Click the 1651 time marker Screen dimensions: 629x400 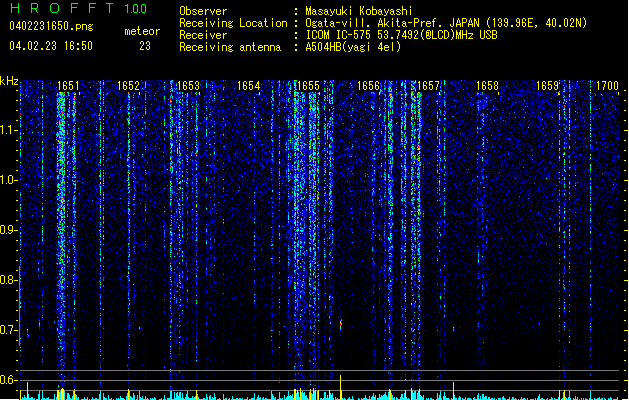[x=68, y=86]
